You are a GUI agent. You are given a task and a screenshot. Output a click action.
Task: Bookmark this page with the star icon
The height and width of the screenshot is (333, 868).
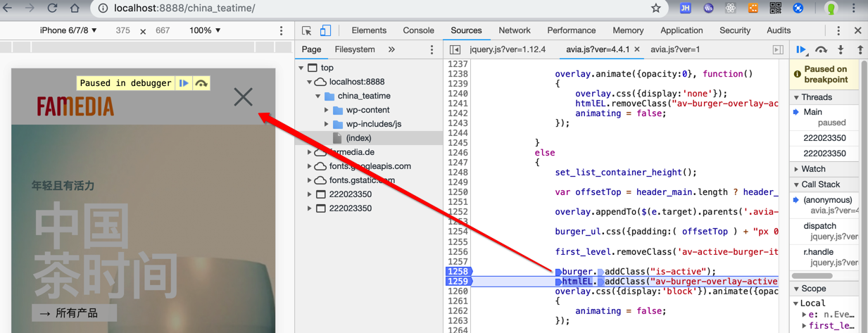[x=655, y=8]
